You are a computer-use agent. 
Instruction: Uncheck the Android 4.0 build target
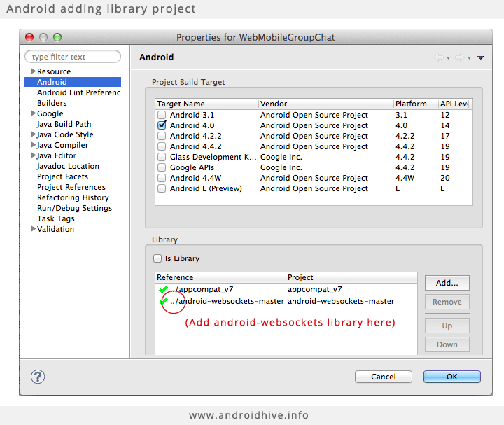coord(162,125)
